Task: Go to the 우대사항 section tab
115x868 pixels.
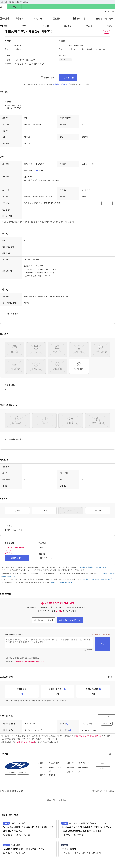Action: [x=46, y=26]
